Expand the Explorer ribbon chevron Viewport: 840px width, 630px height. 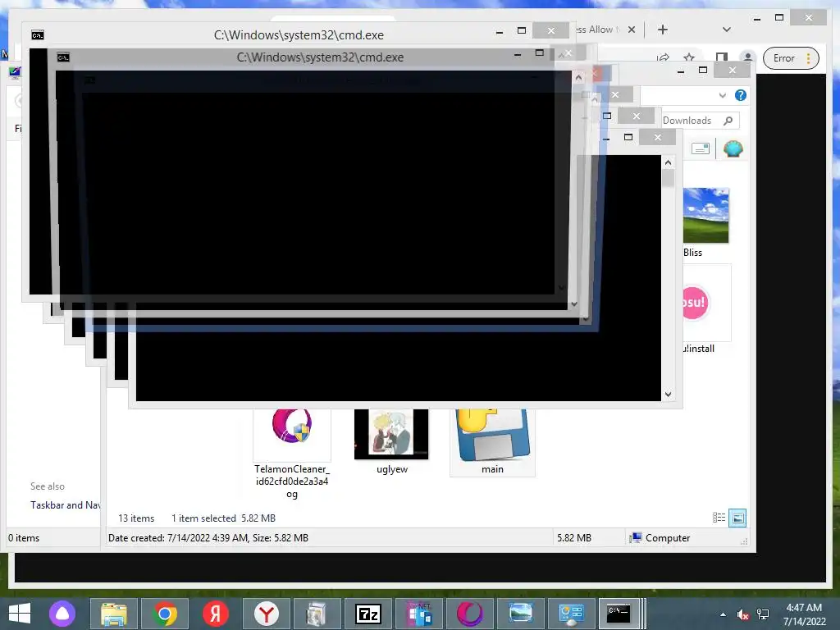tap(722, 95)
